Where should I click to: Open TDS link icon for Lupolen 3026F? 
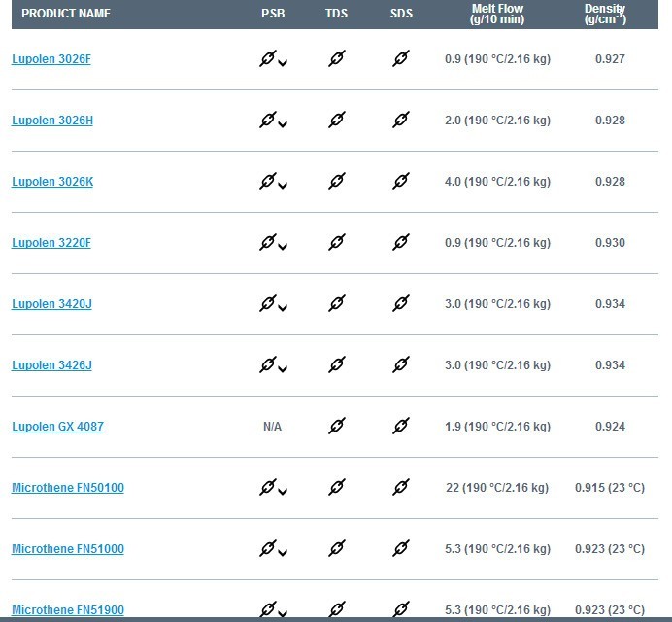[336, 58]
